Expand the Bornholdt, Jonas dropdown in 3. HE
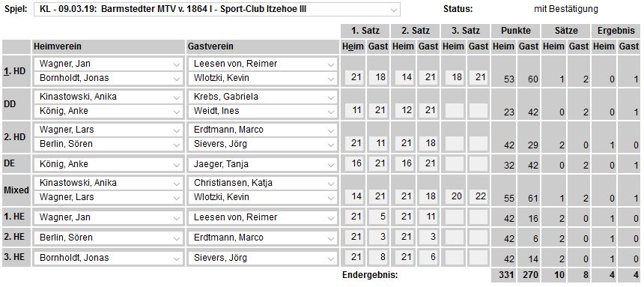Image resolution: width=644 pixels, height=287 pixels. pos(108,258)
